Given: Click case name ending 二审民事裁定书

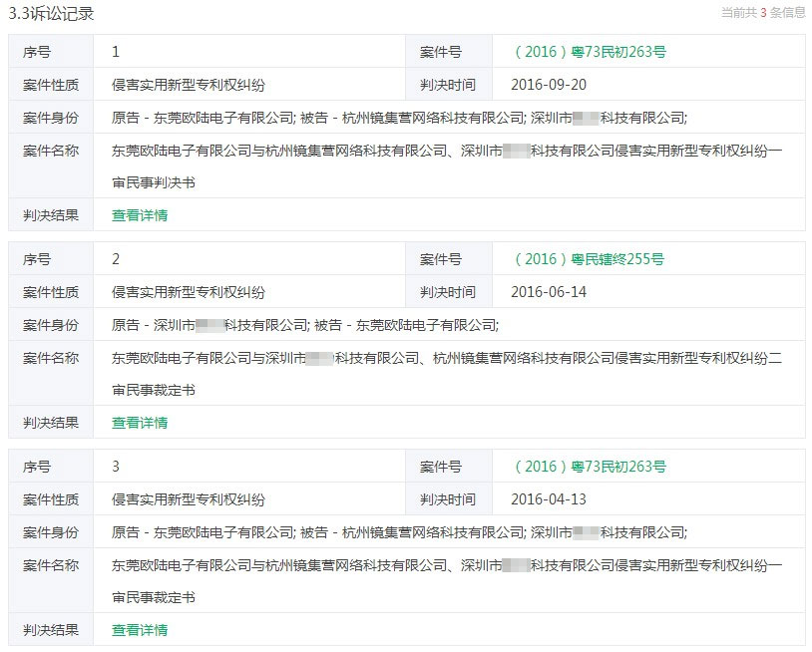Looking at the screenshot, I should click(447, 374).
